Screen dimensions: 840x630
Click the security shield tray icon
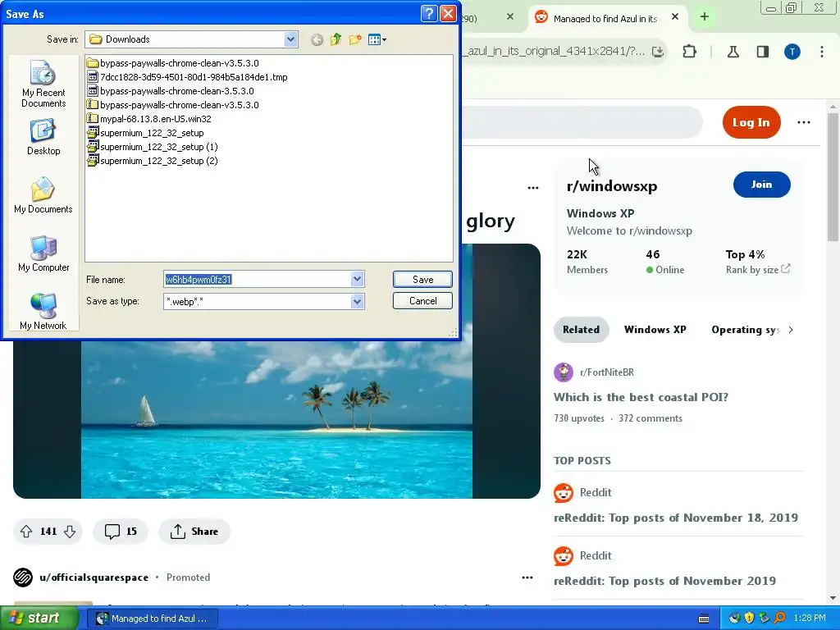tap(749, 619)
